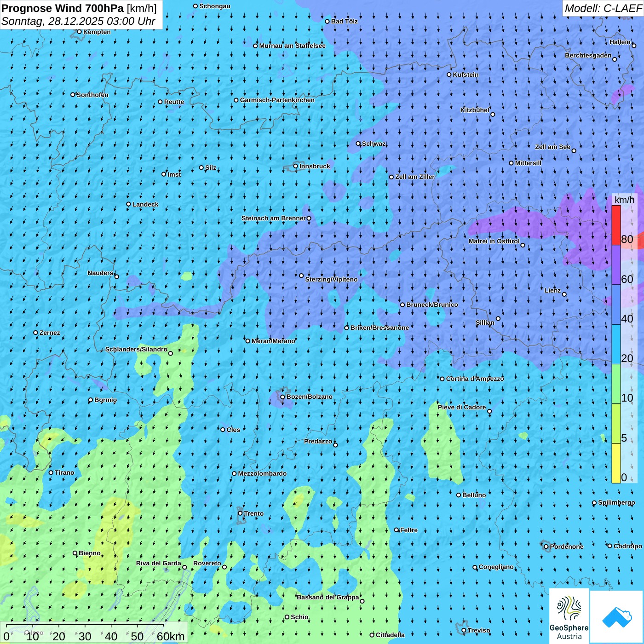Viewport: 644px width, 644px height.
Task: Click the 'Steinach am Brenner' label
Action: click(274, 218)
